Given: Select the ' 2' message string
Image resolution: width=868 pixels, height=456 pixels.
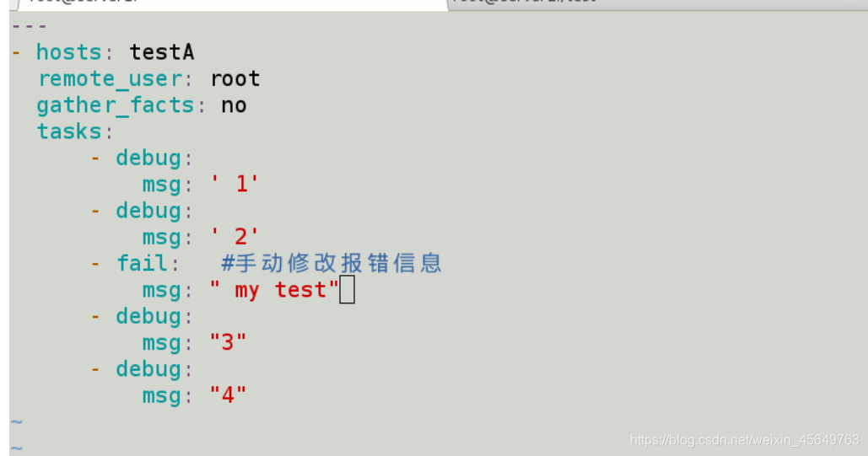Looking at the screenshot, I should (235, 237).
